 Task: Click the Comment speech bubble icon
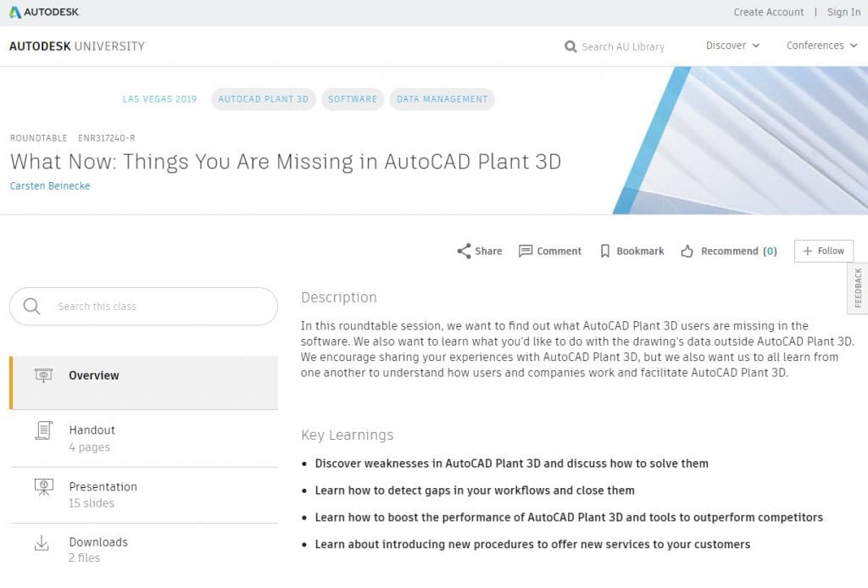click(x=526, y=251)
